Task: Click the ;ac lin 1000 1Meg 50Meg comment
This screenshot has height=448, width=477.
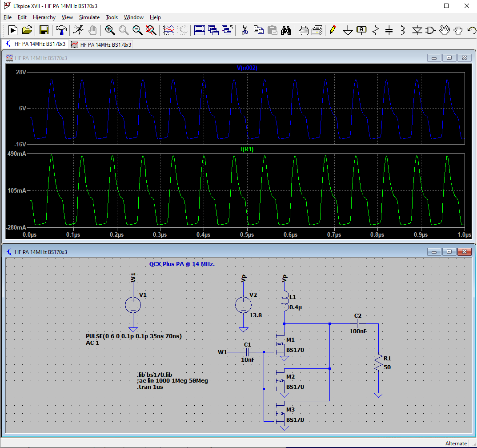Action: click(x=172, y=381)
